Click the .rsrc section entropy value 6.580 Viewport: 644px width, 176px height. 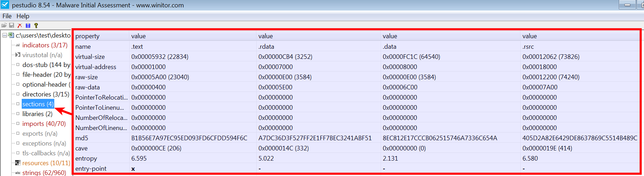[x=530, y=158]
